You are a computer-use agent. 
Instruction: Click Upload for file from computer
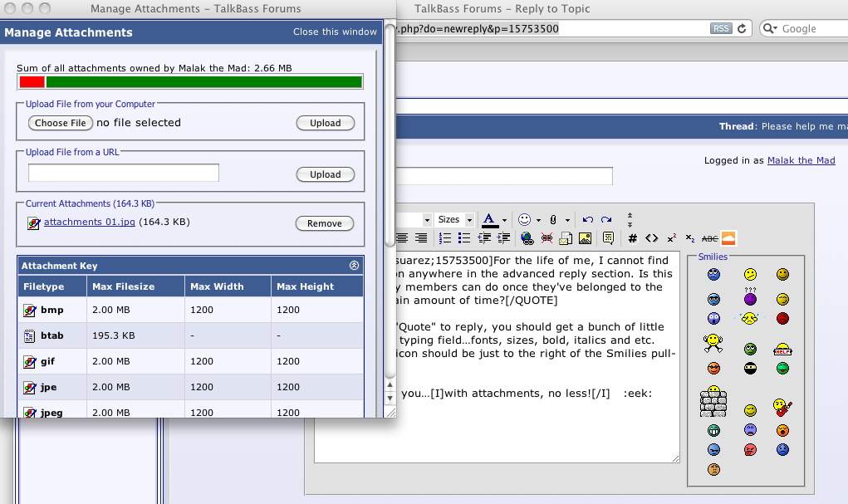[x=325, y=123]
